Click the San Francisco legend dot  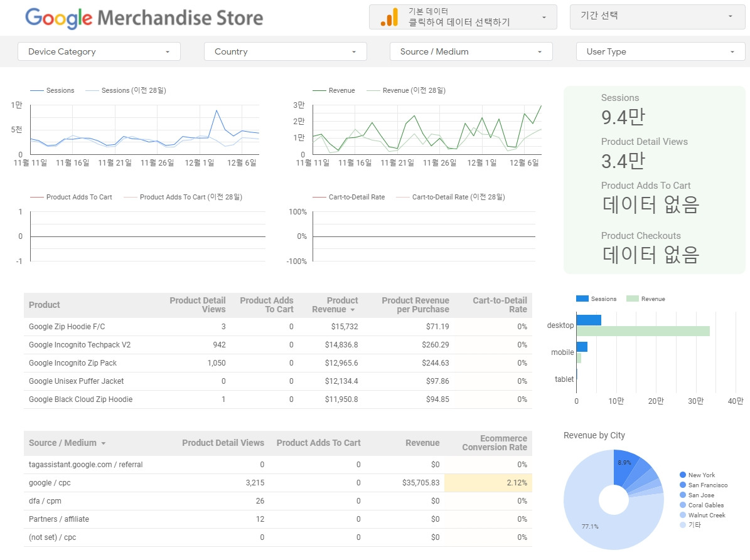683,485
